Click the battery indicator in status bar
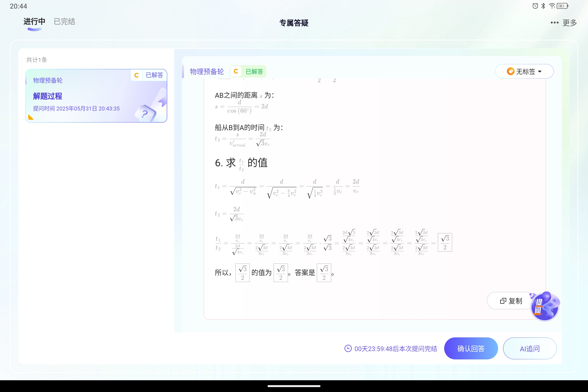This screenshot has height=392, width=588. [x=563, y=6]
